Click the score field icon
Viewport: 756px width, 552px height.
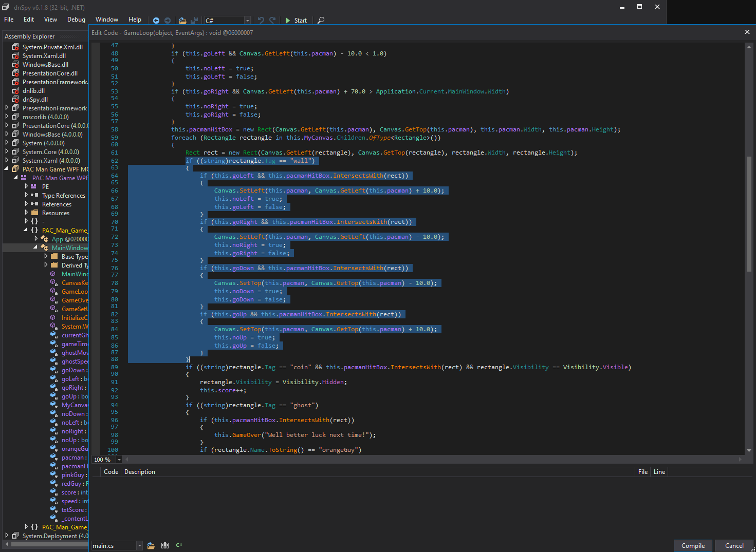pos(53,492)
